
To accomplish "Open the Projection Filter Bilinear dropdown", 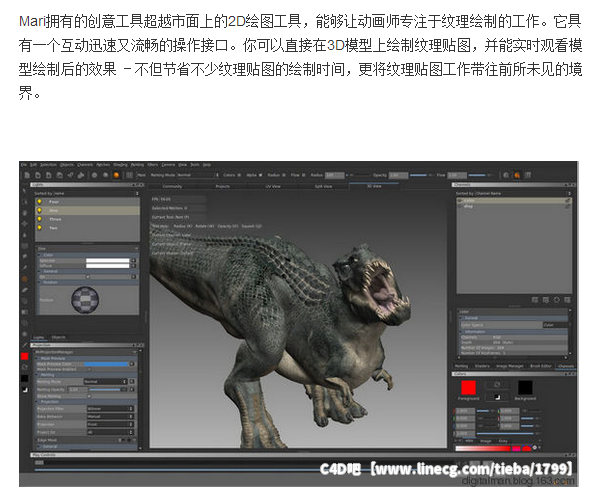I will coord(110,408).
